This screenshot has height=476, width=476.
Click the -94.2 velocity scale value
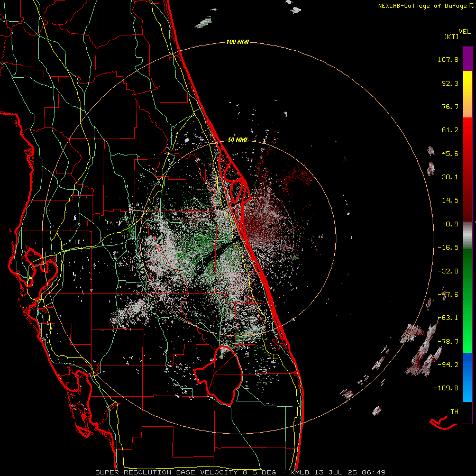pos(448,365)
